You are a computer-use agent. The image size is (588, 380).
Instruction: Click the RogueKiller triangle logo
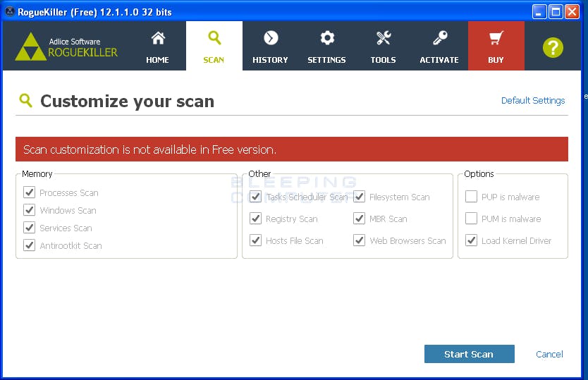[x=31, y=47]
